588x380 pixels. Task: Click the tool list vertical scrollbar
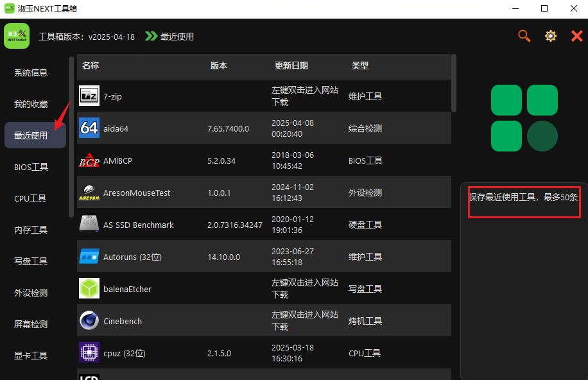coord(454,83)
